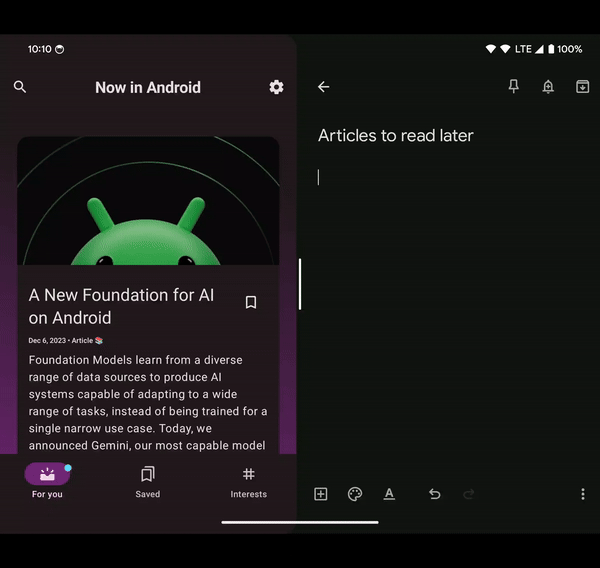Open 'A New Foundation for AI on Android' headline
The image size is (600, 568).
coord(121,306)
